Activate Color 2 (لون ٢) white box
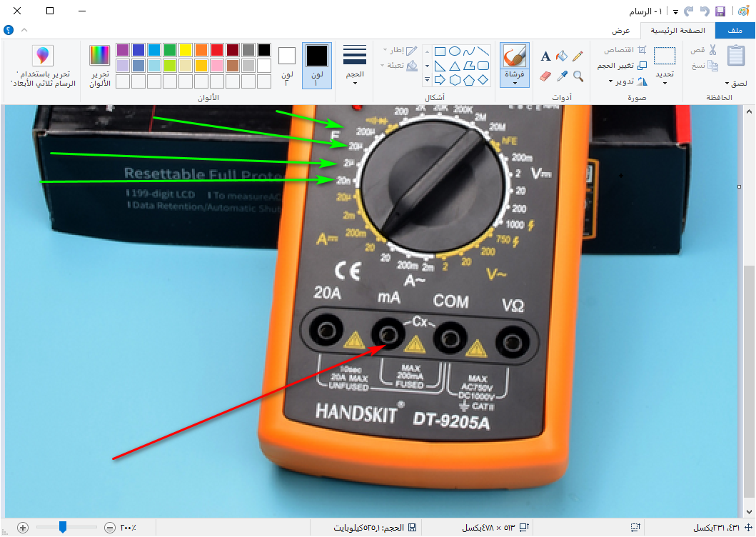The image size is (756, 537). 286,65
